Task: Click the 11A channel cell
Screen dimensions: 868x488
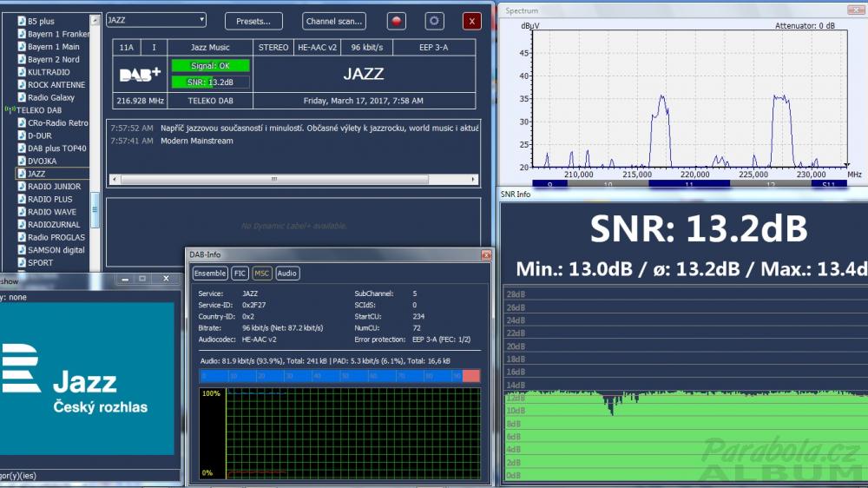Action: (x=126, y=48)
